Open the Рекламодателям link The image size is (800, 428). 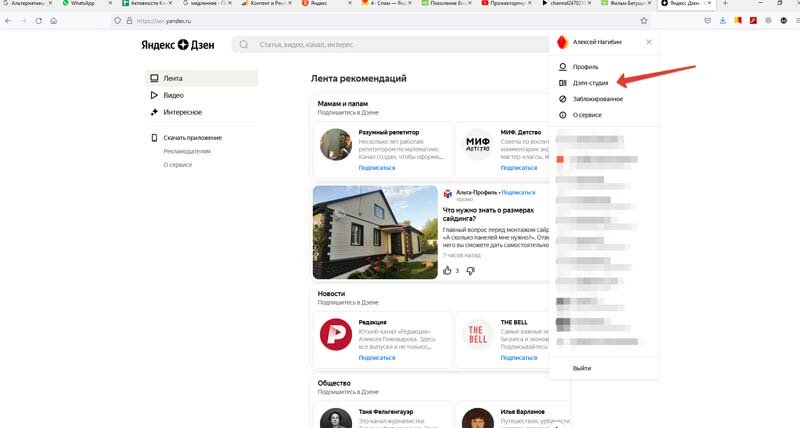pos(187,152)
